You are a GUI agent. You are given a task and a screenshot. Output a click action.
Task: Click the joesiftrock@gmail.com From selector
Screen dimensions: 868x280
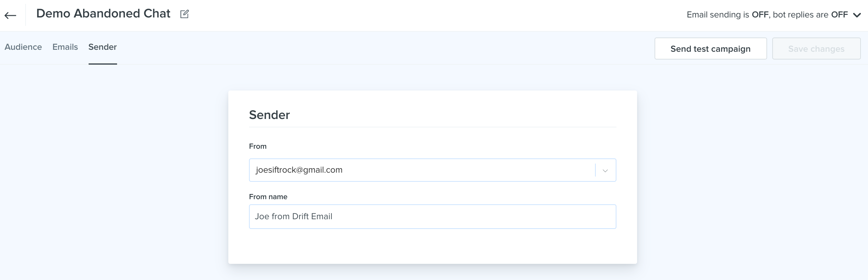pos(432,170)
